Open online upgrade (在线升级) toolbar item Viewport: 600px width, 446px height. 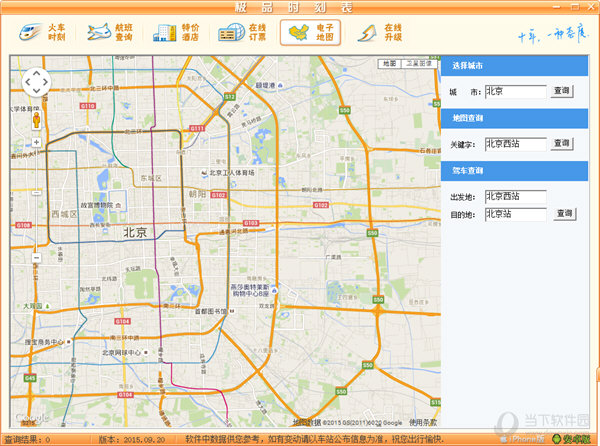click(x=379, y=32)
